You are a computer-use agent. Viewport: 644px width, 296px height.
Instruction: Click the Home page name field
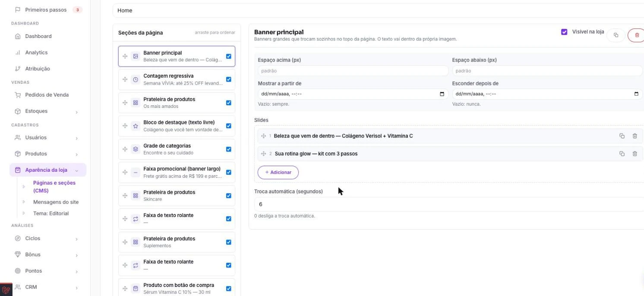pos(378,10)
